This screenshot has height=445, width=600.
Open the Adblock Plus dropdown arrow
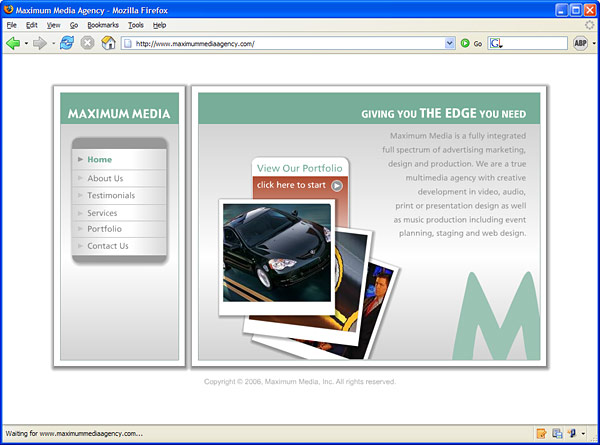tap(594, 43)
